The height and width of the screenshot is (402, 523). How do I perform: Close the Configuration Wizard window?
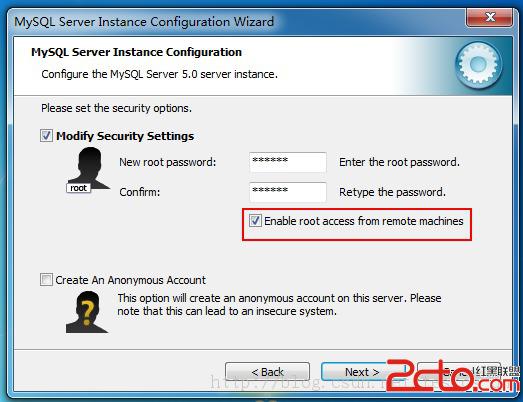(x=489, y=17)
